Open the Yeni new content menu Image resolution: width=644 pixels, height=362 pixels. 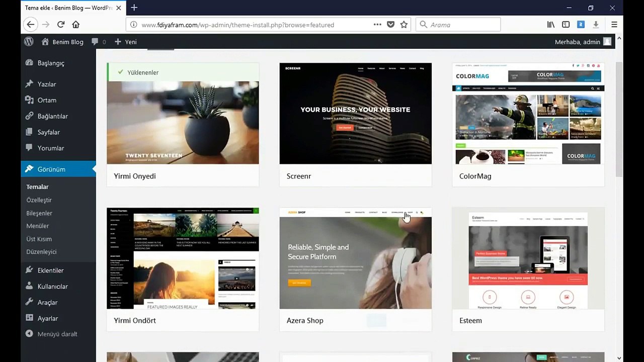click(x=125, y=42)
